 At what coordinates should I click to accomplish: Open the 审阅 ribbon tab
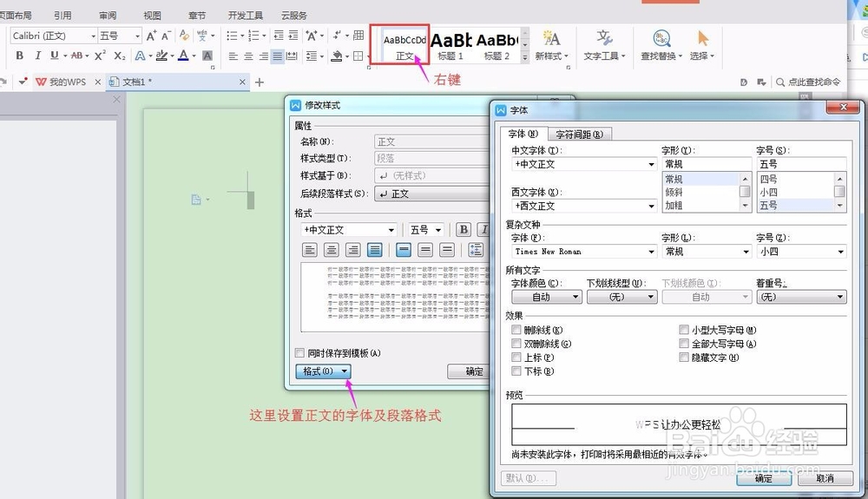pyautogui.click(x=108, y=16)
